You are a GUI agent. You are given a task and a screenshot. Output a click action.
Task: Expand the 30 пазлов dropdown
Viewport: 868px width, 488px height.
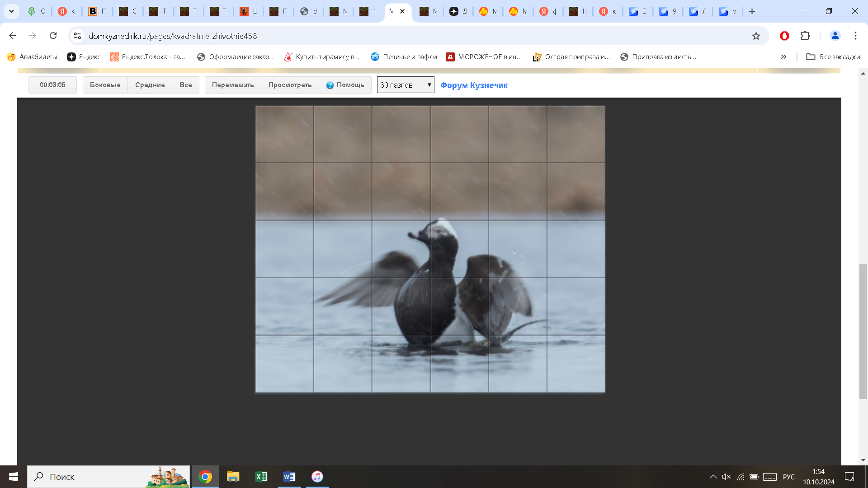tap(406, 85)
